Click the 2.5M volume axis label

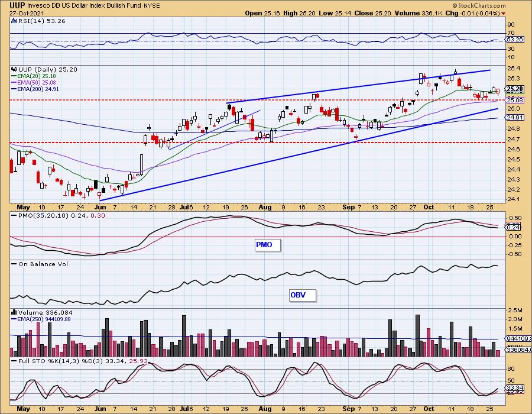tap(515, 310)
